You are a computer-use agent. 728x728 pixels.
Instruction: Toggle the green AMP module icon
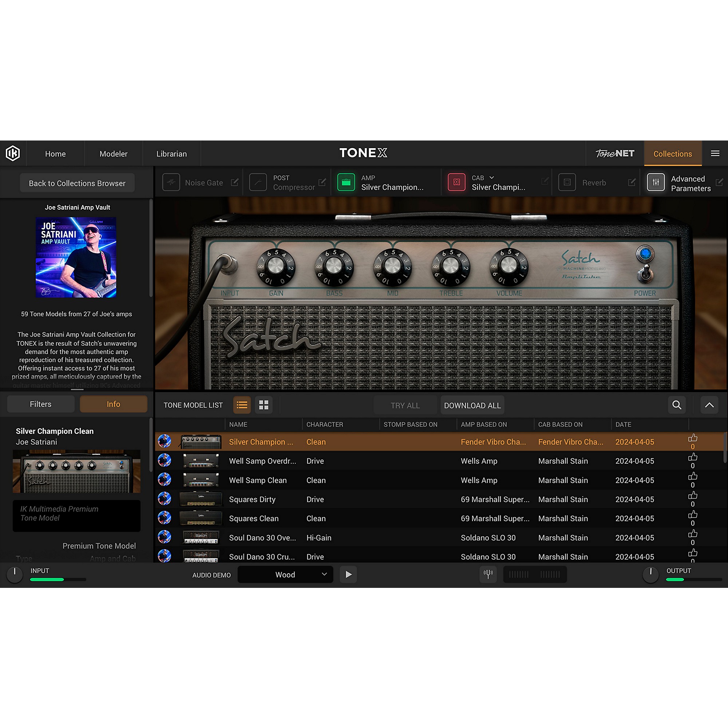click(346, 182)
